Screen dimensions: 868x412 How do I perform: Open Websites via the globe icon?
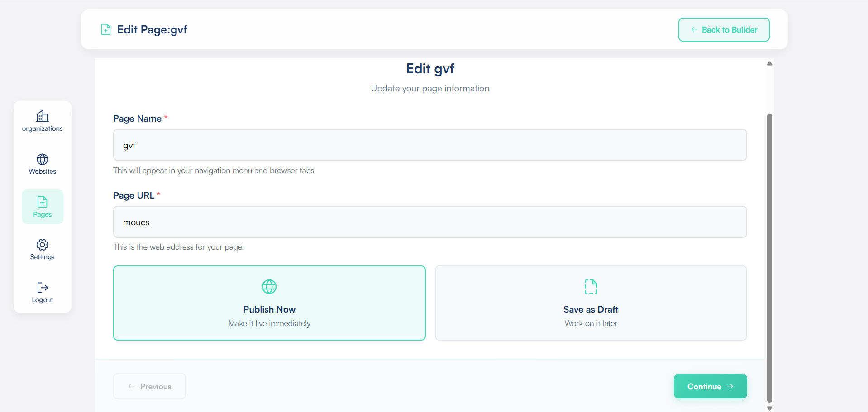coord(43,159)
